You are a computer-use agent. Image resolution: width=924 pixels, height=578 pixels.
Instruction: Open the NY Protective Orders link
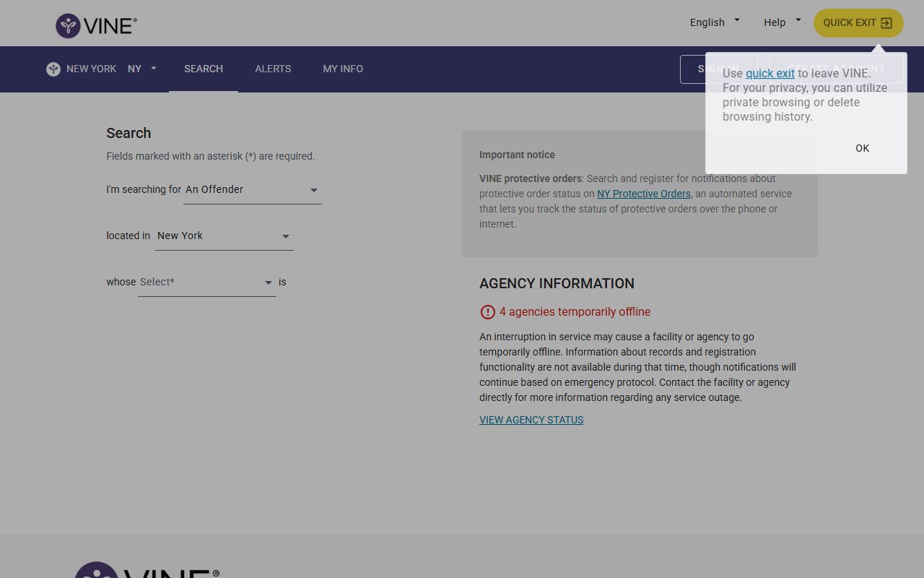644,194
